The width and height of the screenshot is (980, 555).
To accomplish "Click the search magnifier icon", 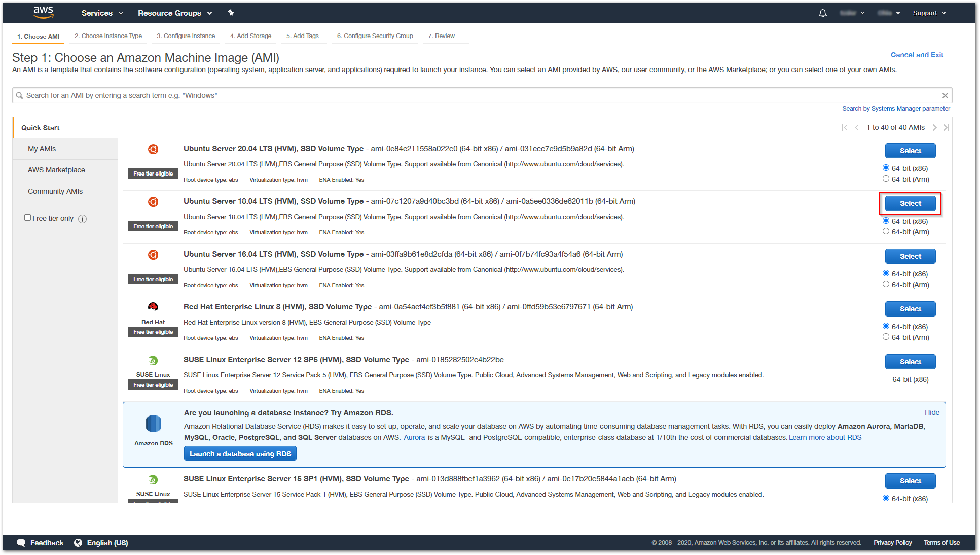I will coord(19,95).
